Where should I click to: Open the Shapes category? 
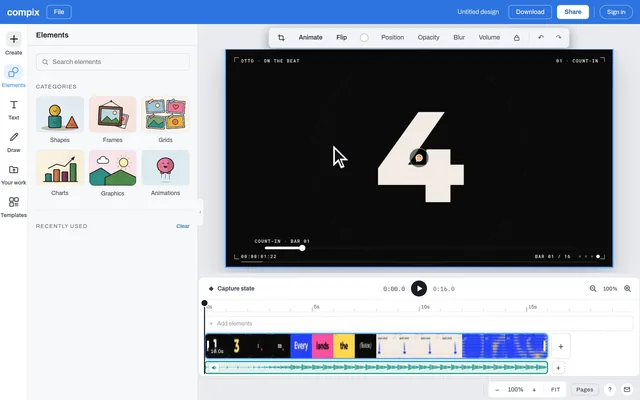(x=60, y=120)
